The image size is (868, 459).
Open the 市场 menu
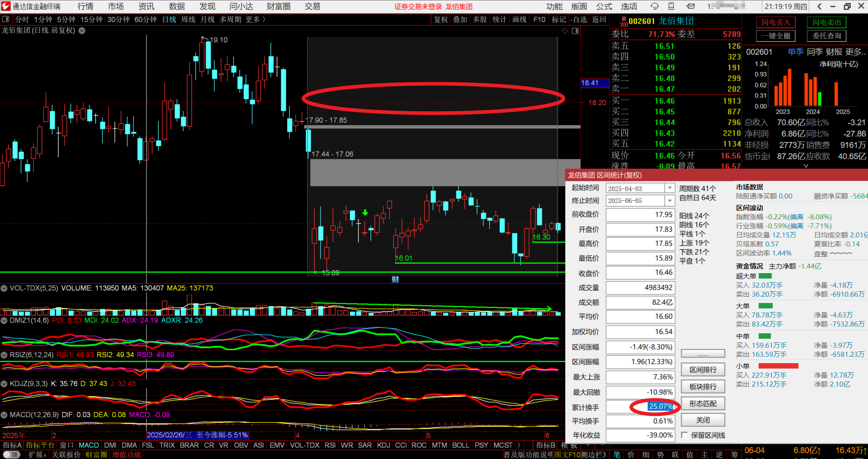click(x=116, y=6)
